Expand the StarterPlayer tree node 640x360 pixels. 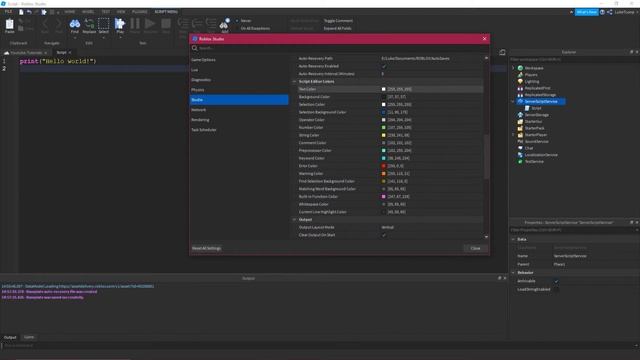513,135
